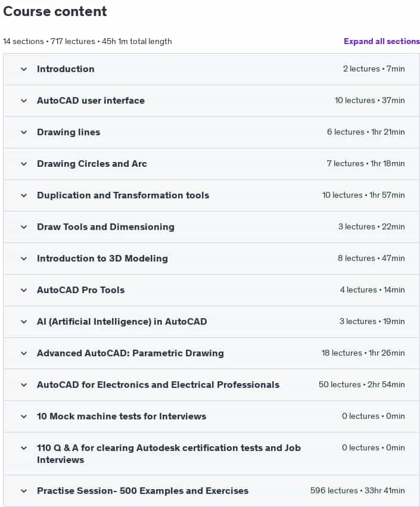
Task: Click the 50 lectures 2hr 54min label
Action: point(362,384)
